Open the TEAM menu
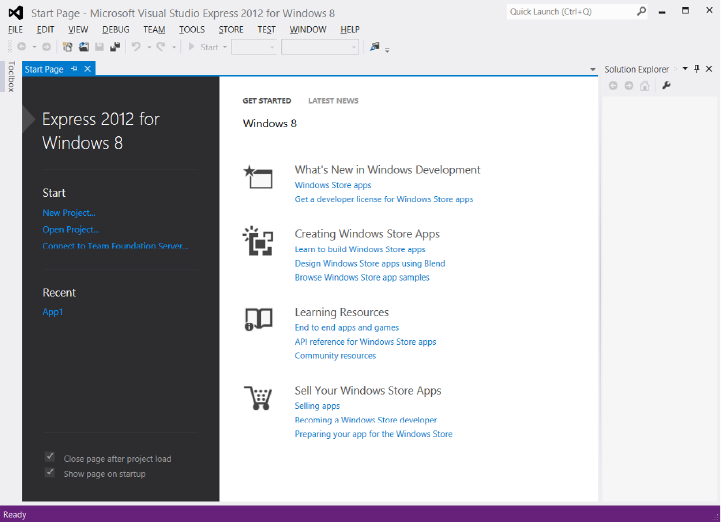 tap(154, 29)
